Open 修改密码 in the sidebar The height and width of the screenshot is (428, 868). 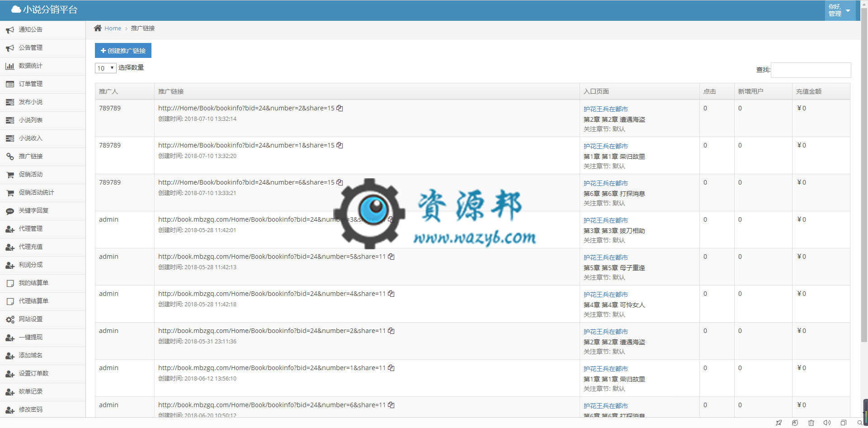click(43, 410)
